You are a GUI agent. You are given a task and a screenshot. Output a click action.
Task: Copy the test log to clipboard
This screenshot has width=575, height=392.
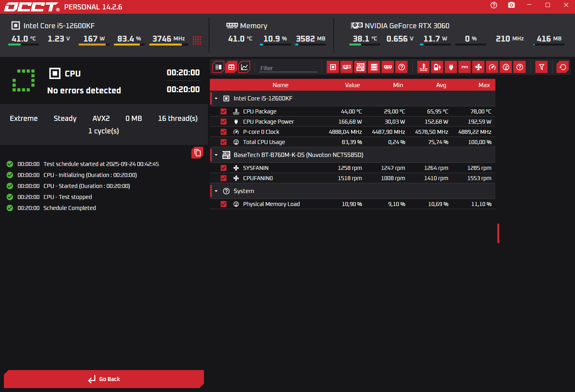click(197, 153)
